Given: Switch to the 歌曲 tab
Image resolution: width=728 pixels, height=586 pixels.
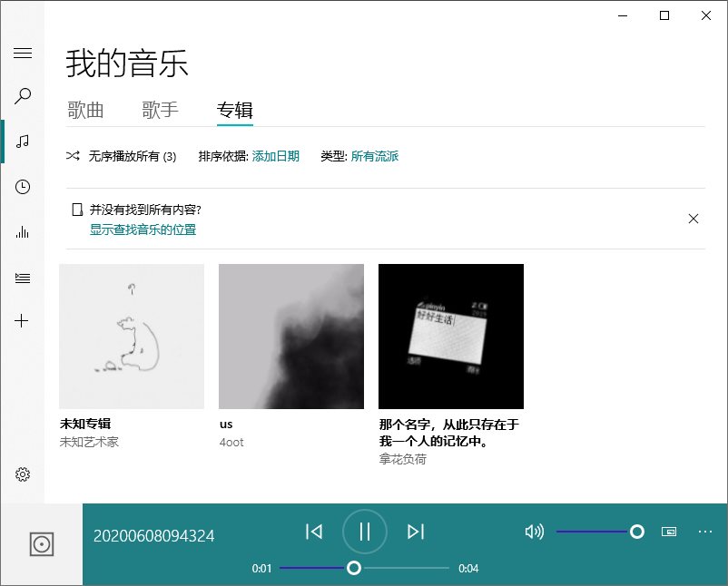Looking at the screenshot, I should tap(85, 111).
